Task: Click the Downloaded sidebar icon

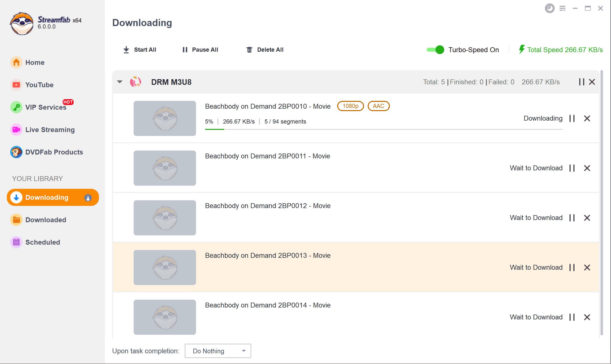Action: coord(46,220)
